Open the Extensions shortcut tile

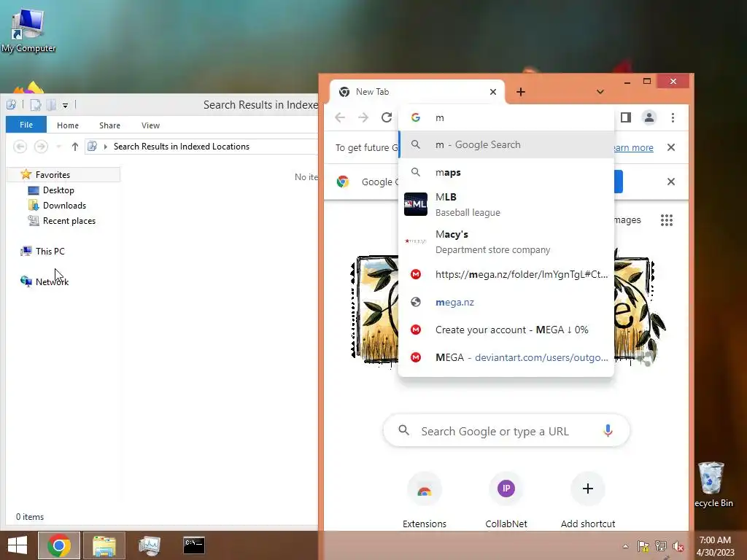click(424, 499)
